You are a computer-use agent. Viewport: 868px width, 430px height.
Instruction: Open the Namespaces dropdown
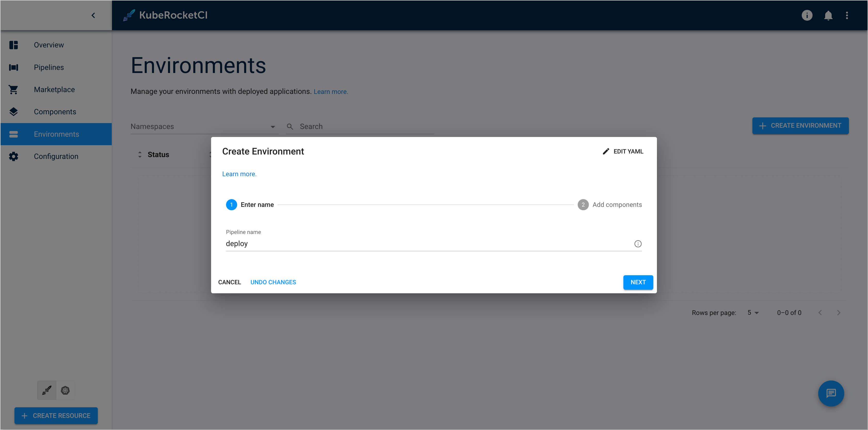tap(273, 126)
